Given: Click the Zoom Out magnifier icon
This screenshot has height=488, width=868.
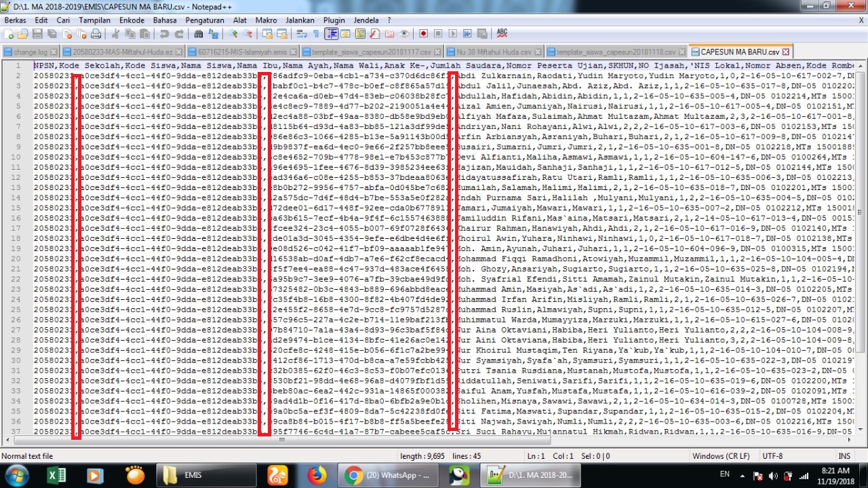Looking at the screenshot, I should (x=248, y=34).
